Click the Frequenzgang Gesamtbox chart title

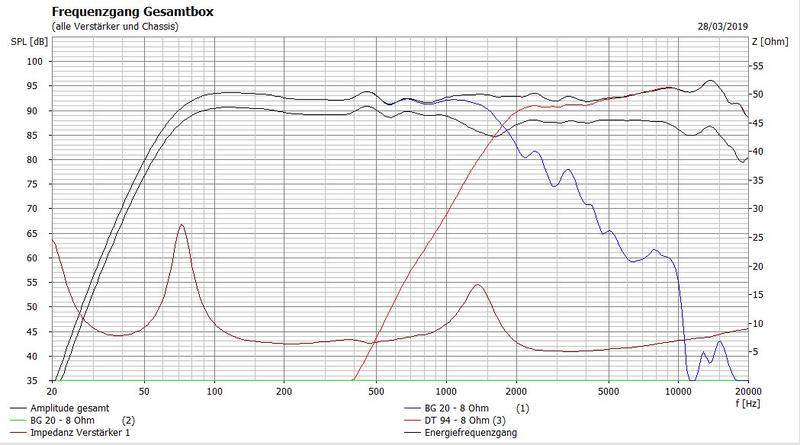pyautogui.click(x=133, y=12)
